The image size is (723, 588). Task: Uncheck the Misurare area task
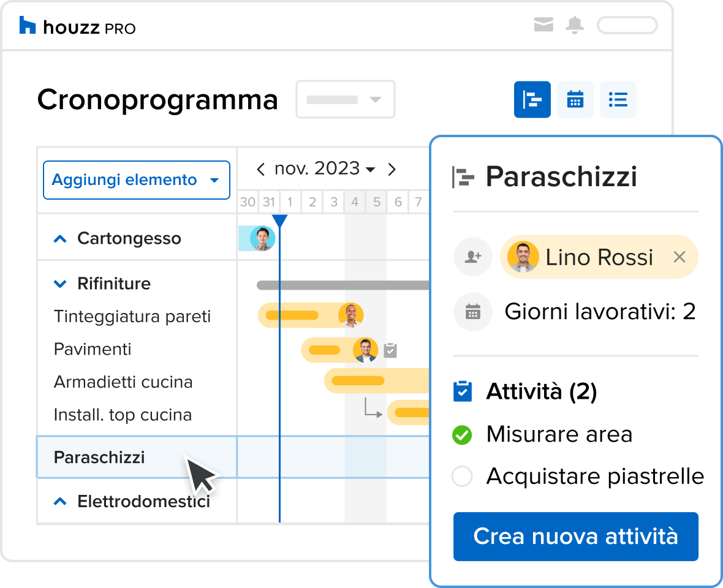pos(461,435)
